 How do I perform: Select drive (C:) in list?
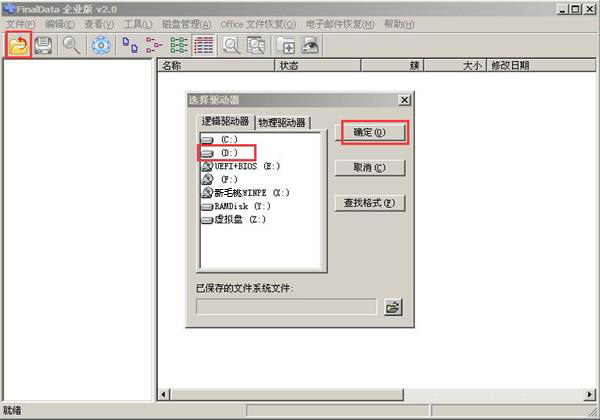click(220, 140)
